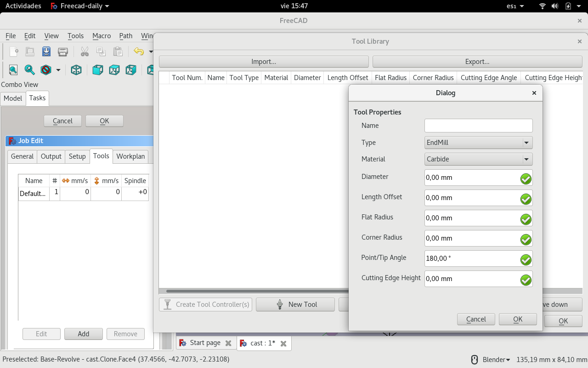Click the Tool Library horizontal scrollbar
This screenshot has width=588, height=368.
pyautogui.click(x=257, y=291)
